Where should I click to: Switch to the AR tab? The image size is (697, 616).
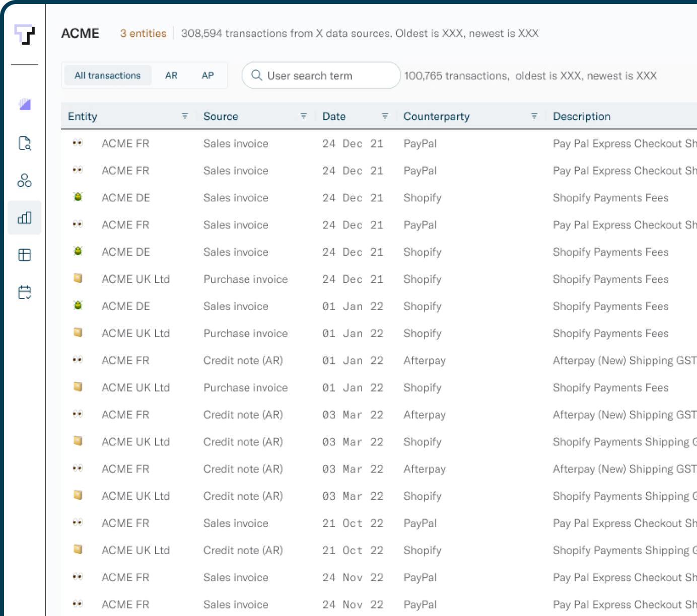click(171, 75)
